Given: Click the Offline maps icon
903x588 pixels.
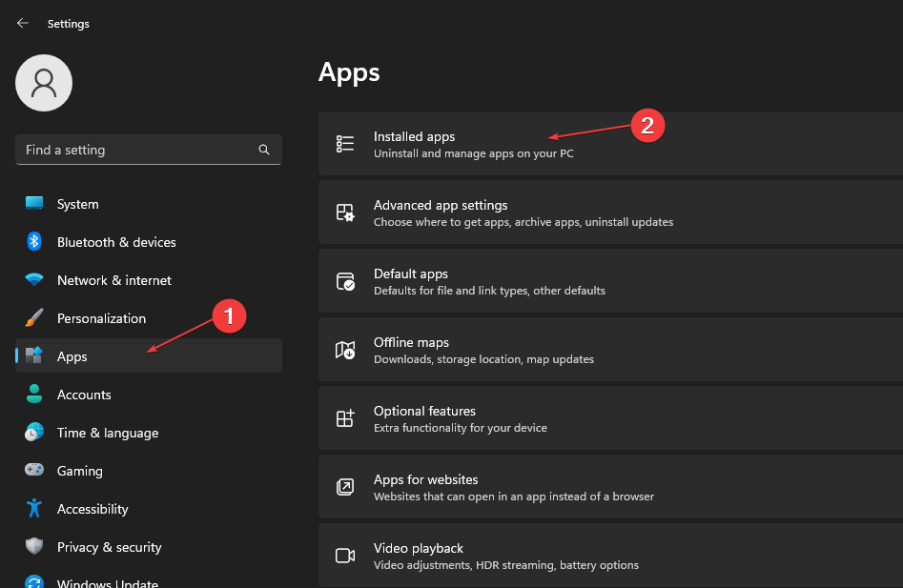Looking at the screenshot, I should point(345,349).
